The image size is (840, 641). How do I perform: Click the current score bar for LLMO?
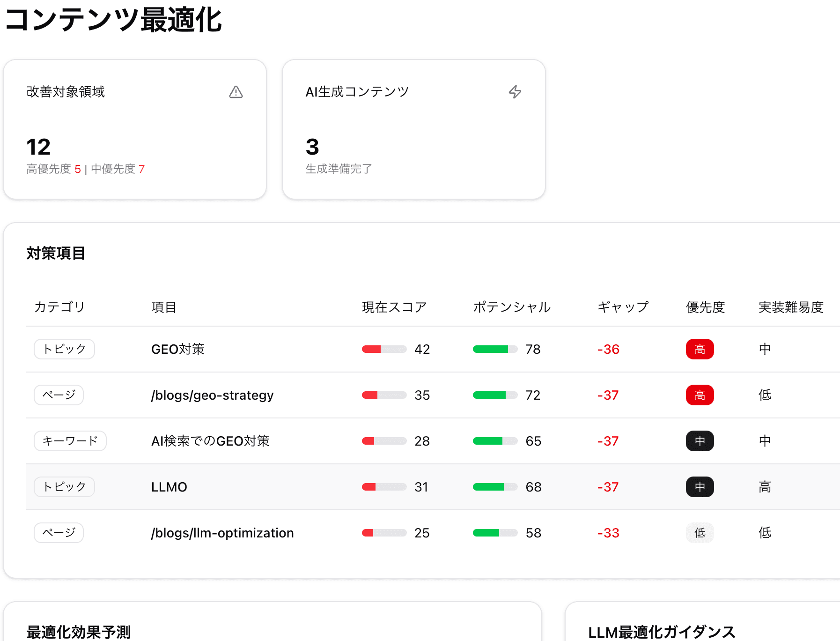point(383,486)
